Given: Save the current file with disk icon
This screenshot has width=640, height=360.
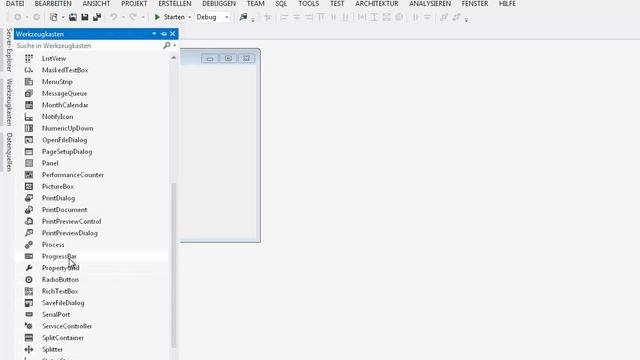Looking at the screenshot, I should pos(84,17).
